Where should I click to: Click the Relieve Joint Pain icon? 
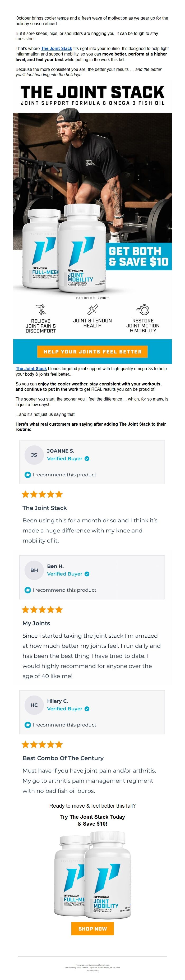tap(41, 309)
